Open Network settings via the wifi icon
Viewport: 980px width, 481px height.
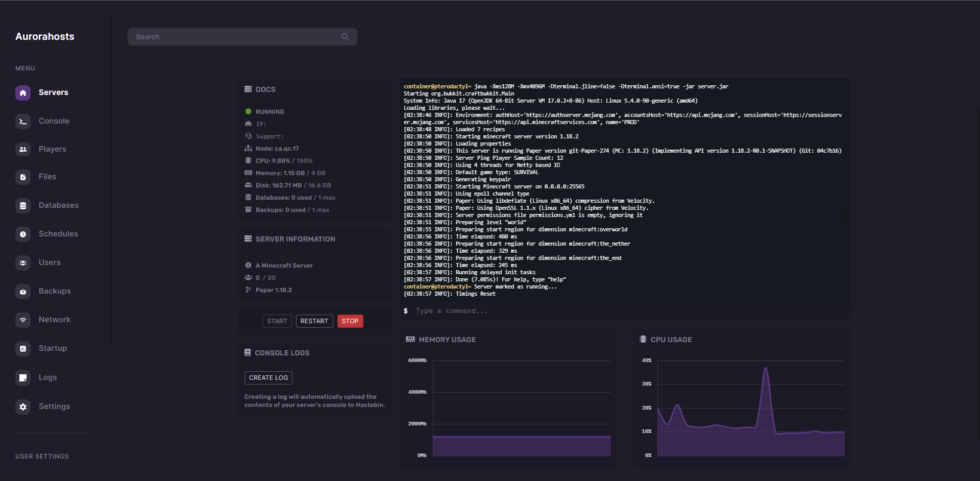point(23,320)
